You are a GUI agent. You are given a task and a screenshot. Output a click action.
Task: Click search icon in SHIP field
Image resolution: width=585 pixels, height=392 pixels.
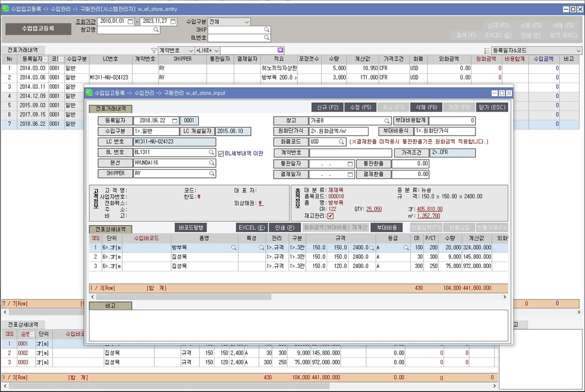[x=266, y=29]
